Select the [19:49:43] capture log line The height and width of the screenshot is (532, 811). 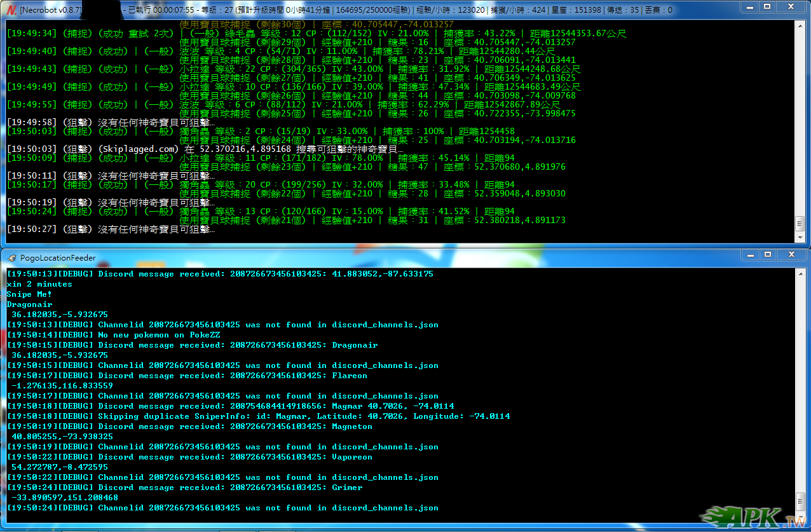coord(294,69)
